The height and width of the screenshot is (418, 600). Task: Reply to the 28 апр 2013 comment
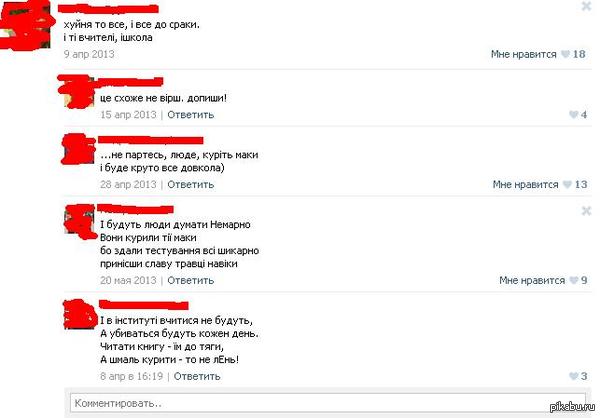tap(191, 185)
